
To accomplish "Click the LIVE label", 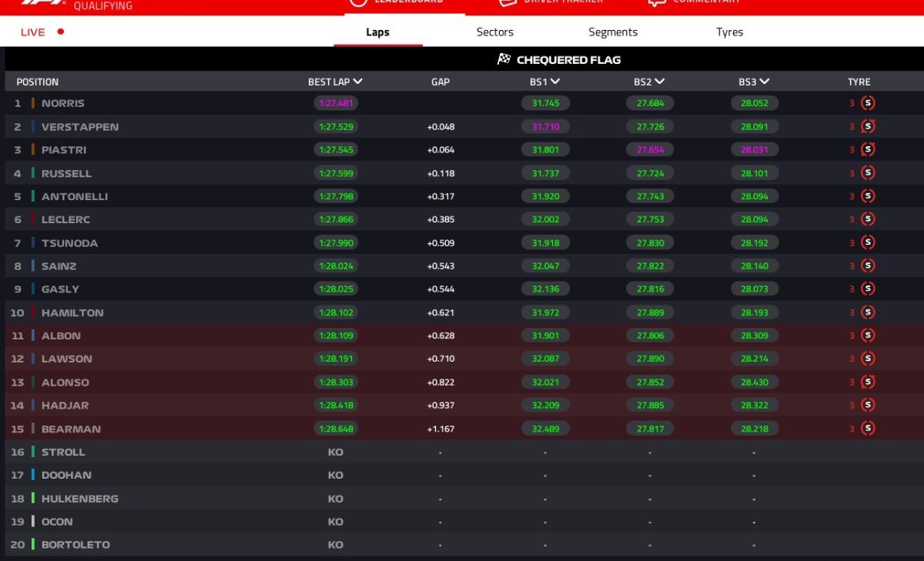I will pos(33,32).
